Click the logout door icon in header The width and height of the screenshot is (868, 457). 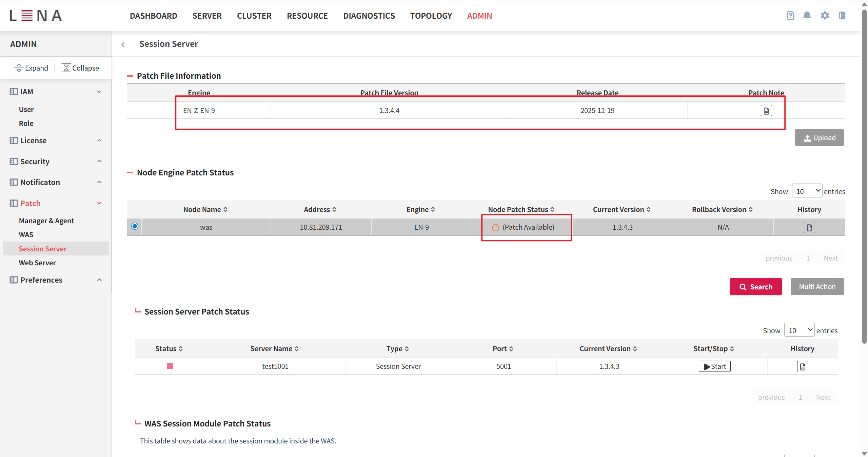click(842, 16)
